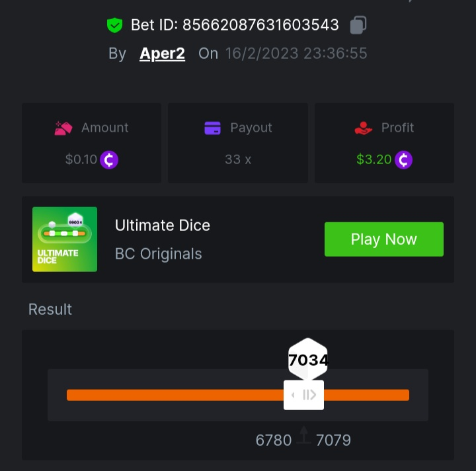Viewport: 476px width, 471px height.
Task: Click the $3.20 profit amount
Action: point(374,159)
